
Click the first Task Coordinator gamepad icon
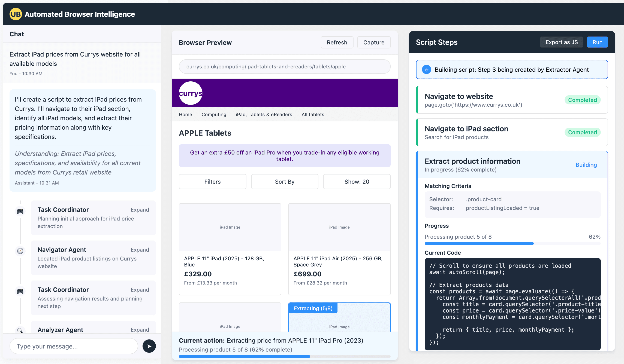20,211
